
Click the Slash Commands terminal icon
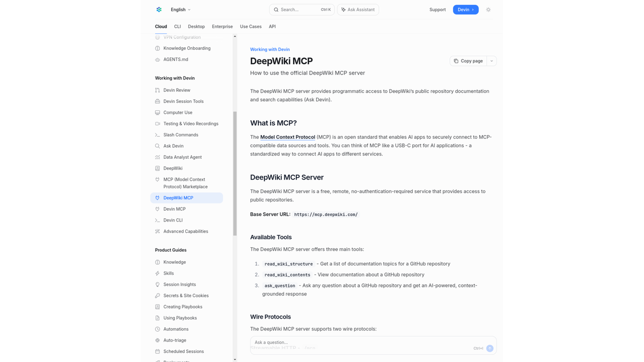click(x=158, y=135)
